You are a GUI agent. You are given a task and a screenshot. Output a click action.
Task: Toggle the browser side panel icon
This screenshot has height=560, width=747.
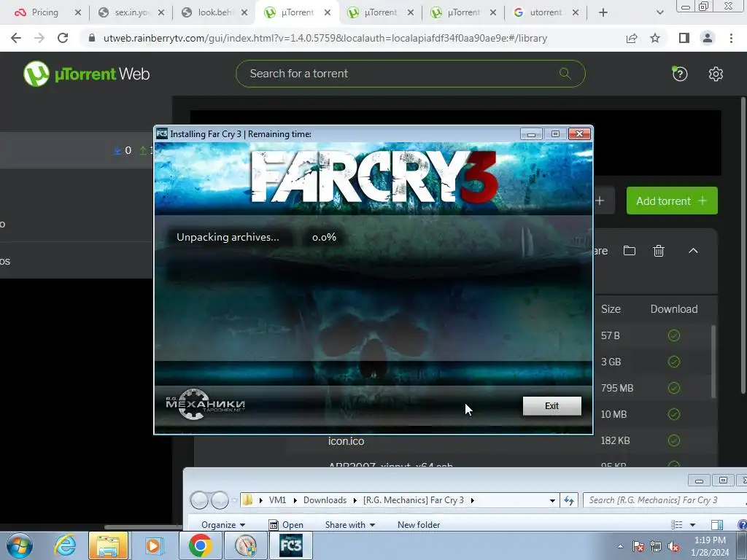pos(684,38)
